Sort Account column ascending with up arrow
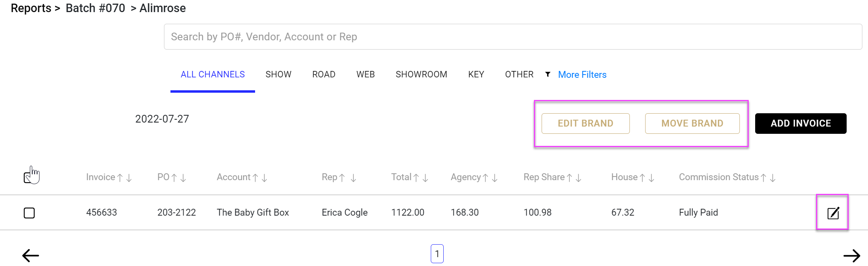The height and width of the screenshot is (266, 868). pyautogui.click(x=255, y=178)
